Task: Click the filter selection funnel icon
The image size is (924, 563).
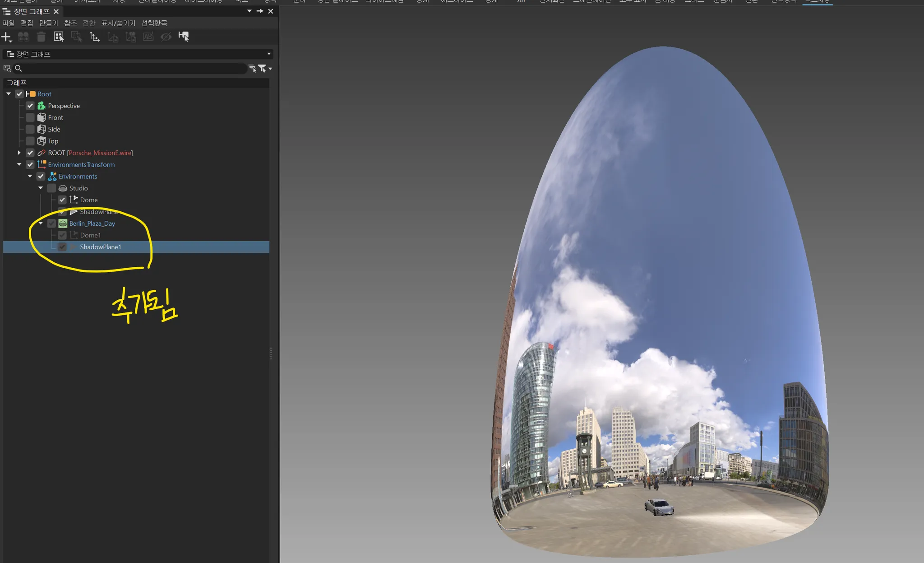Action: (263, 69)
